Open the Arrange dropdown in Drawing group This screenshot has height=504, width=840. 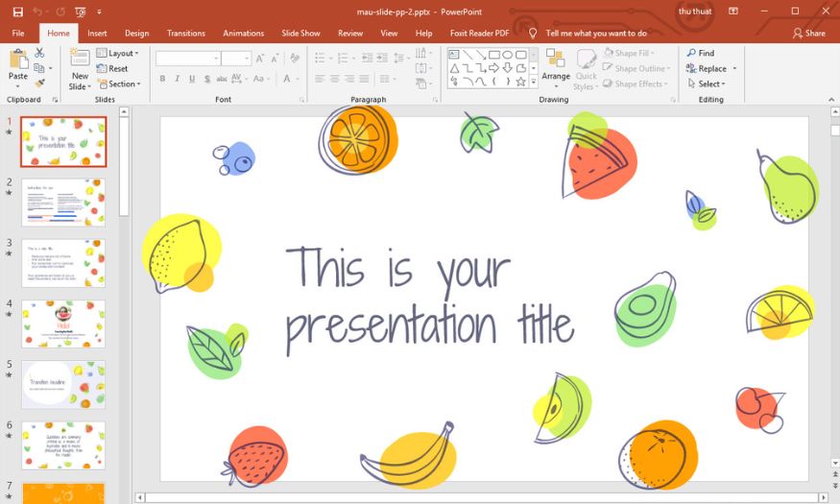(556, 65)
